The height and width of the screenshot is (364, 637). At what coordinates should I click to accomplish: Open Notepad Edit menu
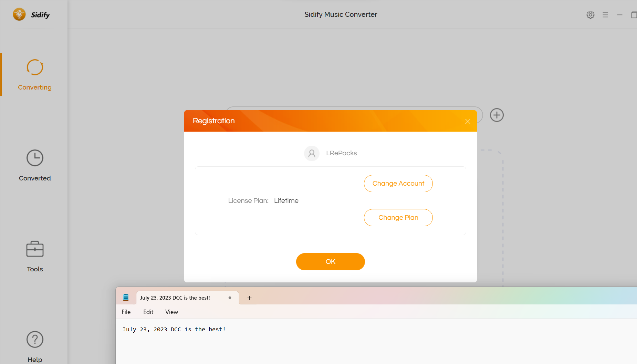148,312
